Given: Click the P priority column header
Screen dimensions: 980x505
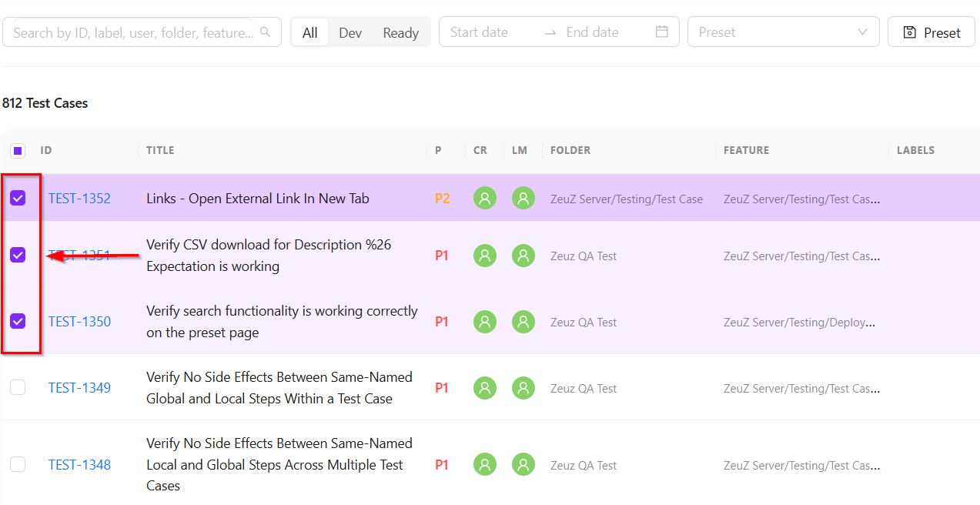Looking at the screenshot, I should tap(438, 150).
